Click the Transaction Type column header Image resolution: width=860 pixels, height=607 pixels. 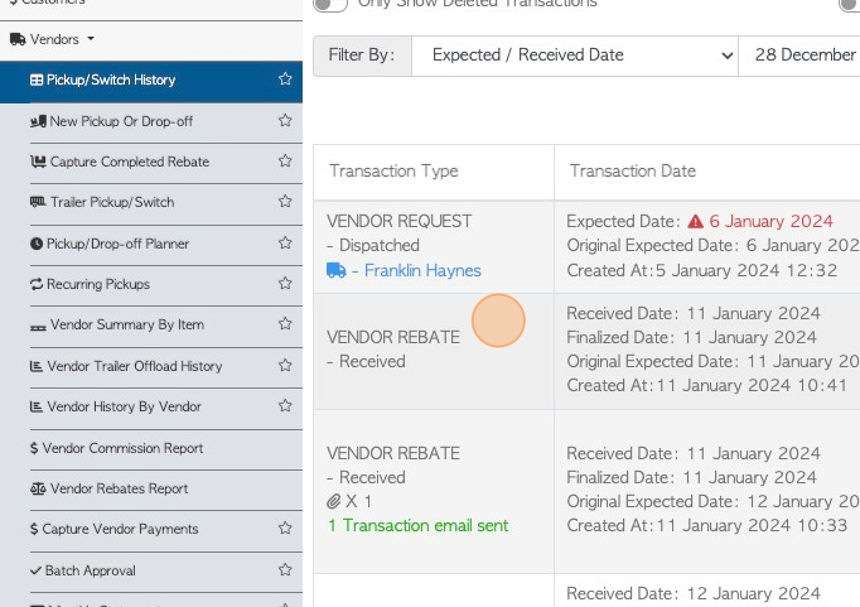point(394,171)
